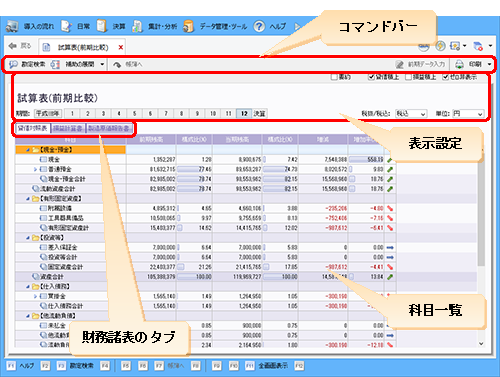Switch to the 製造原価報告書 tab

(x=109, y=128)
